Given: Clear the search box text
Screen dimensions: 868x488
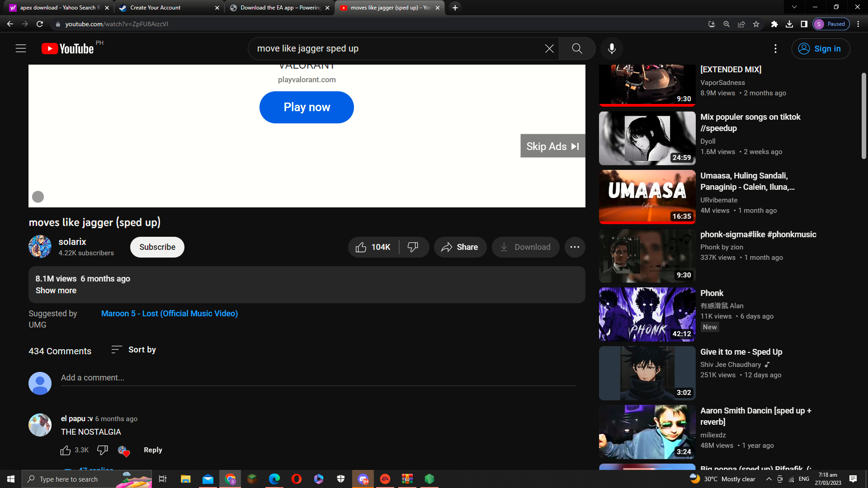Looking at the screenshot, I should tap(549, 48).
